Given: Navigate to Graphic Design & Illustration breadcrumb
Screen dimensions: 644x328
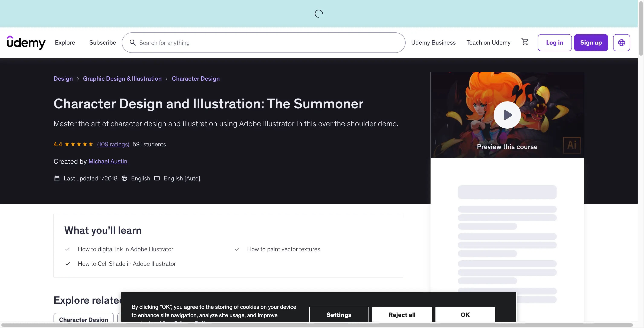Looking at the screenshot, I should tap(122, 78).
